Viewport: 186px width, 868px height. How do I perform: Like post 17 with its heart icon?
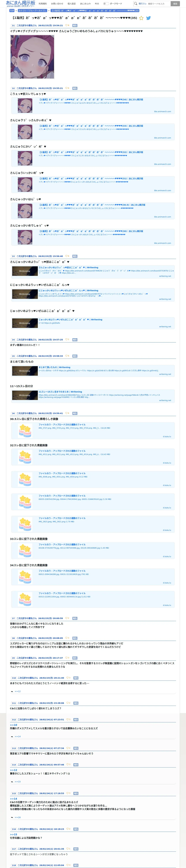(x=67, y=848)
